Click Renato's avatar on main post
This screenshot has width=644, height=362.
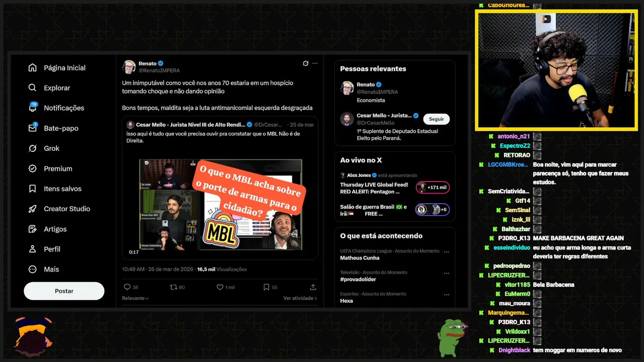[129, 67]
